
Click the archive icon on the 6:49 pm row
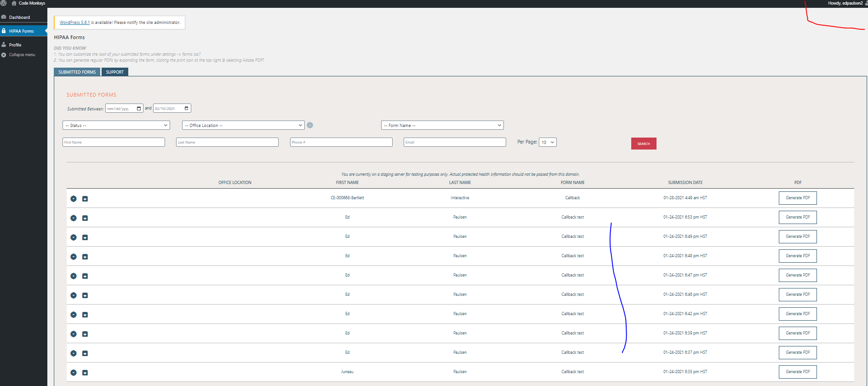click(x=85, y=237)
